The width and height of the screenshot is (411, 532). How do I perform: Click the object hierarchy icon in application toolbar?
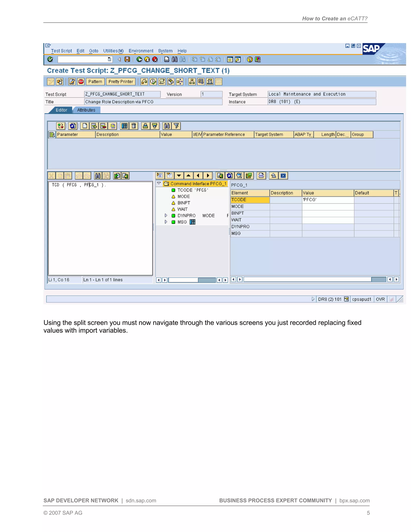[192, 82]
